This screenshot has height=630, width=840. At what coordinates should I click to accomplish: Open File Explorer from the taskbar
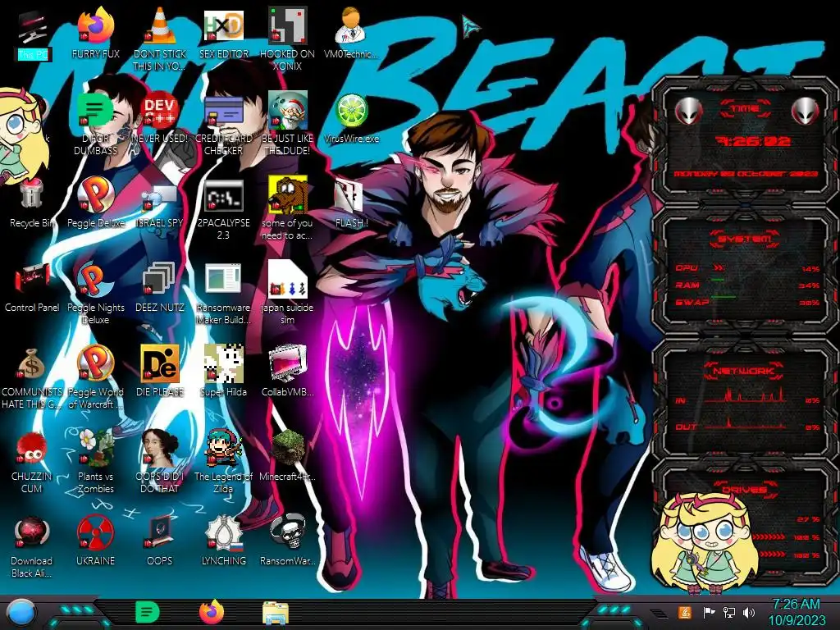(x=276, y=614)
